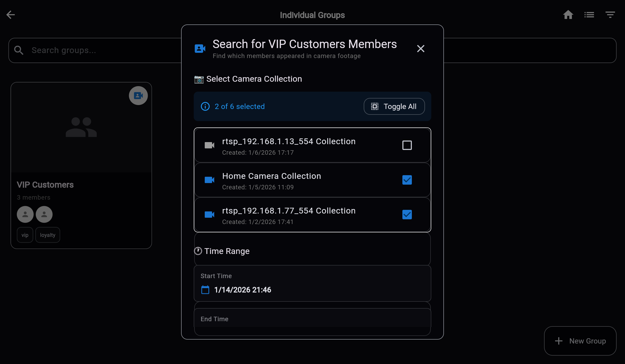Click the home icon in the top bar
Screen dimensions: 625x364
(x=568, y=15)
